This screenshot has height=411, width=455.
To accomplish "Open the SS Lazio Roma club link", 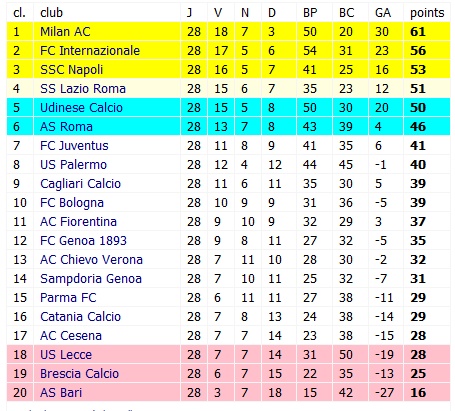I will [x=83, y=89].
